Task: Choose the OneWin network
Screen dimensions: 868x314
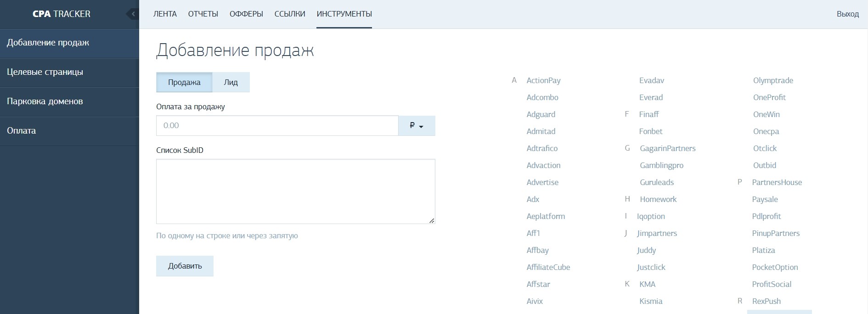Action: point(767,114)
